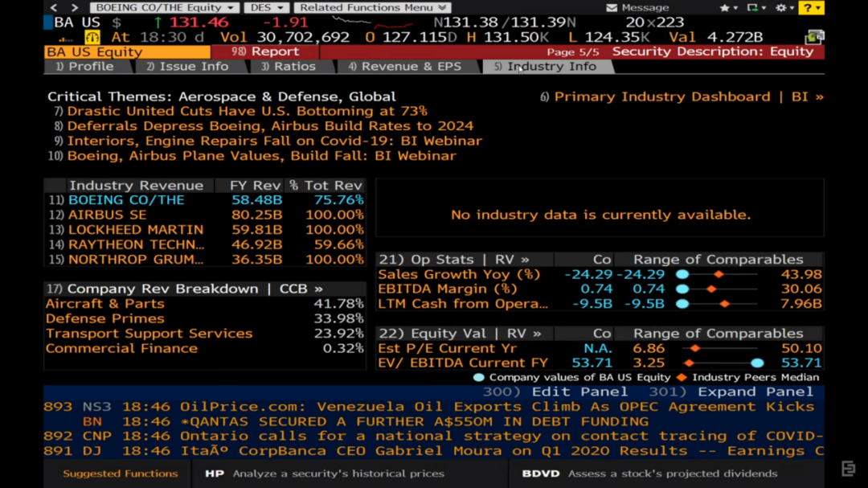Click EBITDA Margin comparables range slider
Viewport: 868px width, 488px height.
(717, 289)
